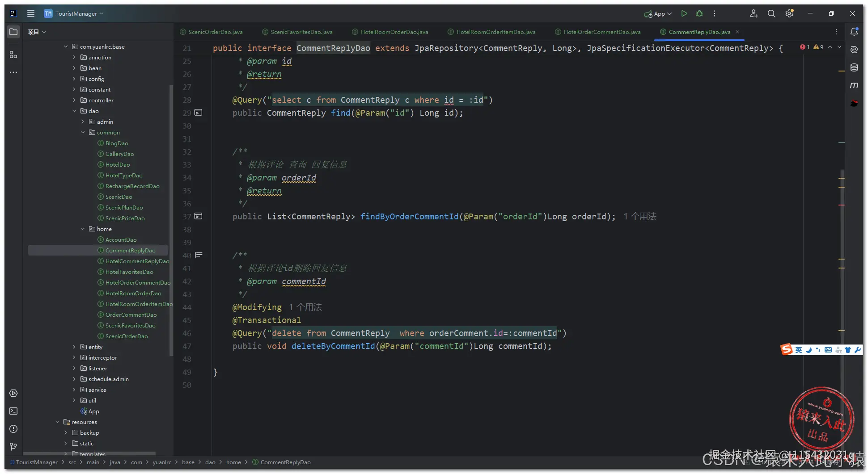This screenshot has height=474, width=868.
Task: Open Code With Me collaboration icon
Action: click(754, 13)
